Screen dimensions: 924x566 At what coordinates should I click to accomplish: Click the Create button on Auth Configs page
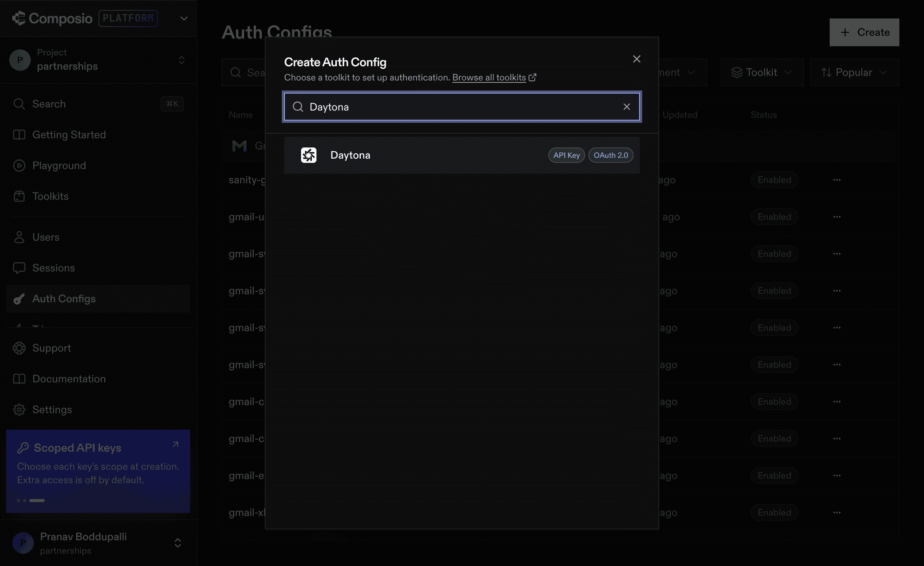(864, 32)
